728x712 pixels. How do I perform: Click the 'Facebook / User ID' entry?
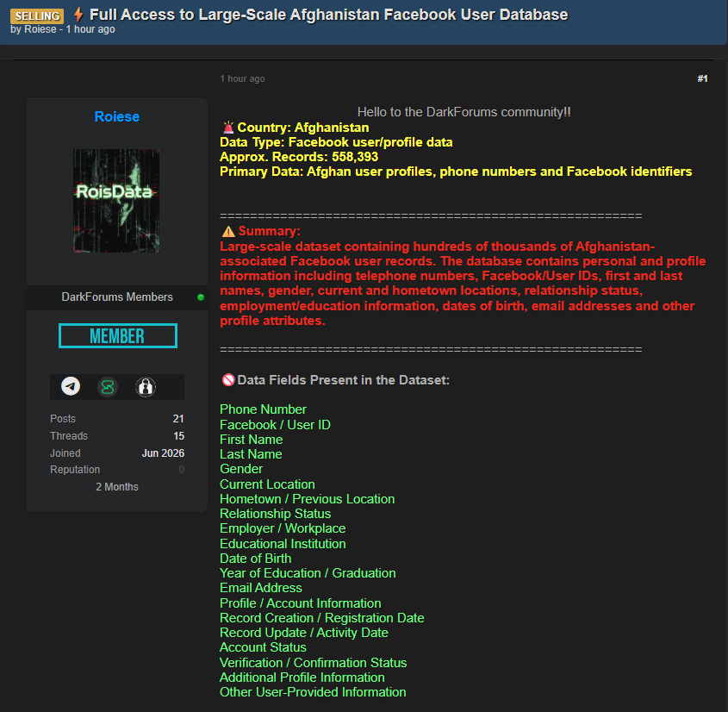coord(275,425)
